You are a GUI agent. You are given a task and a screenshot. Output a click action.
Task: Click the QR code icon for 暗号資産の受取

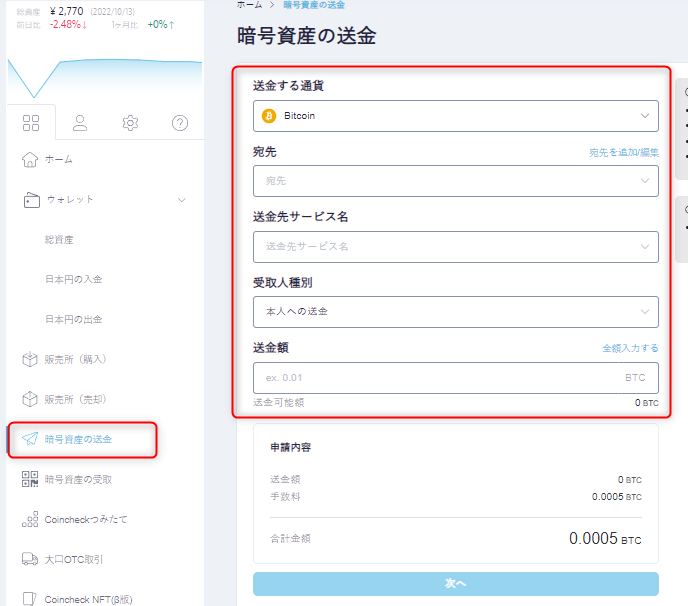[x=30, y=480]
